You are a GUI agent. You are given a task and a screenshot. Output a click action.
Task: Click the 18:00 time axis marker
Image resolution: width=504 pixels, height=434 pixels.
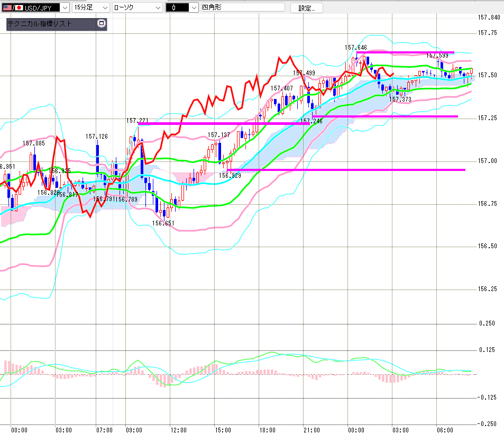pos(268,430)
